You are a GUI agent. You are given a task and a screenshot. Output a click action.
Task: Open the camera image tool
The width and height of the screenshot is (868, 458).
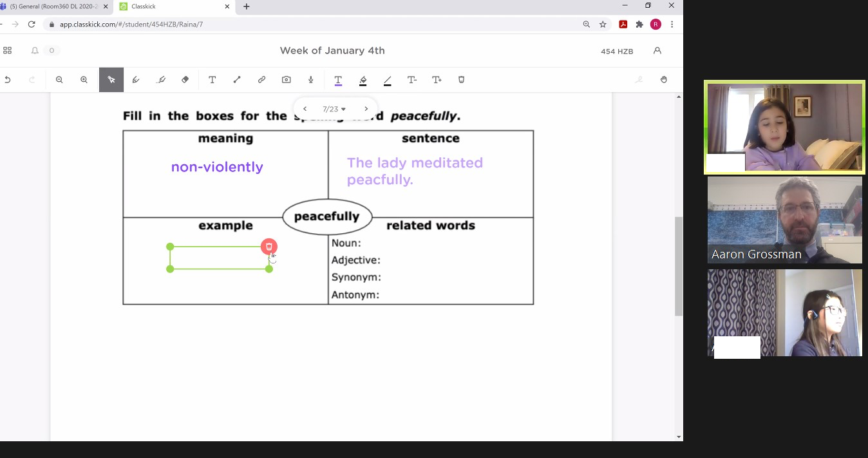(286, 80)
